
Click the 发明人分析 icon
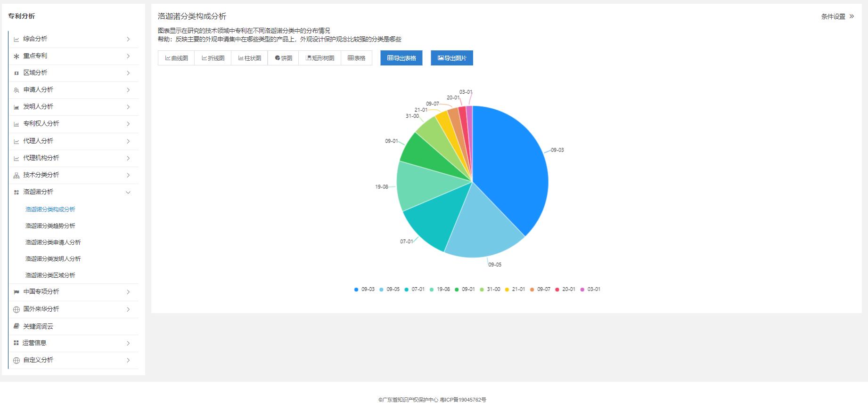[x=16, y=107]
